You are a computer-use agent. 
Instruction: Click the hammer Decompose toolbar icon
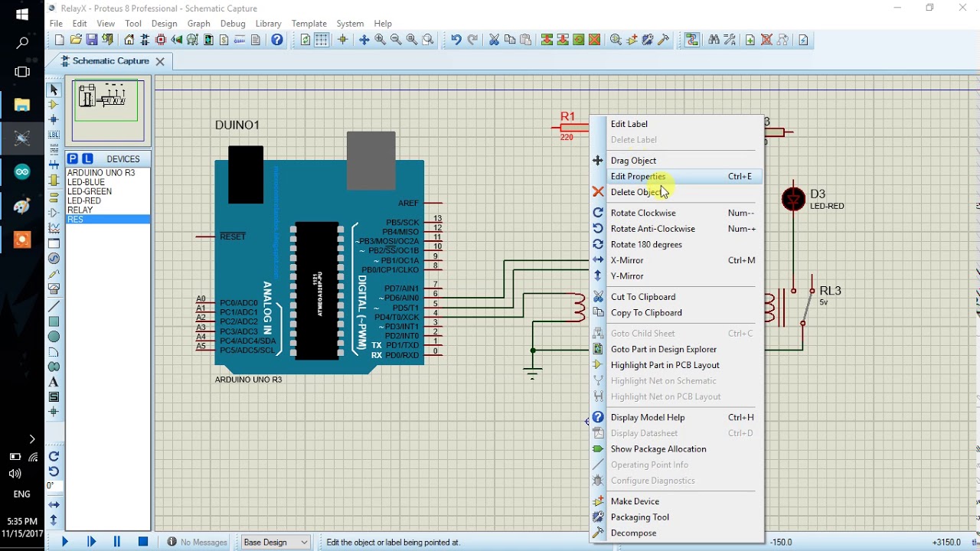click(664, 40)
